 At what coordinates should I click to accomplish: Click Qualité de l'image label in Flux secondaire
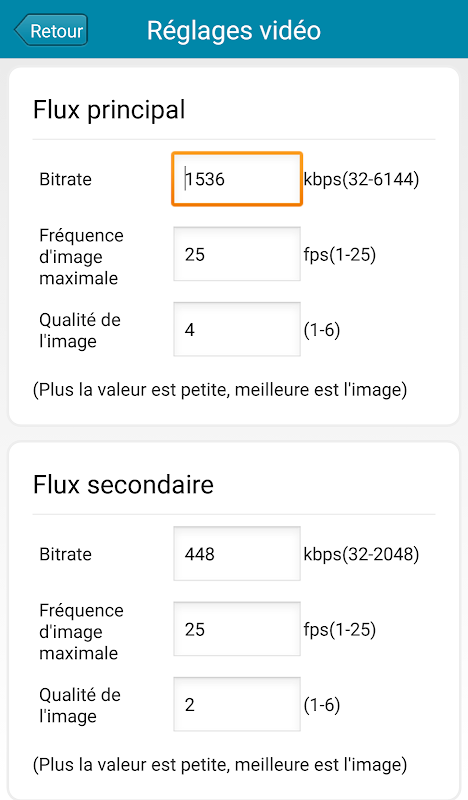pos(80,705)
